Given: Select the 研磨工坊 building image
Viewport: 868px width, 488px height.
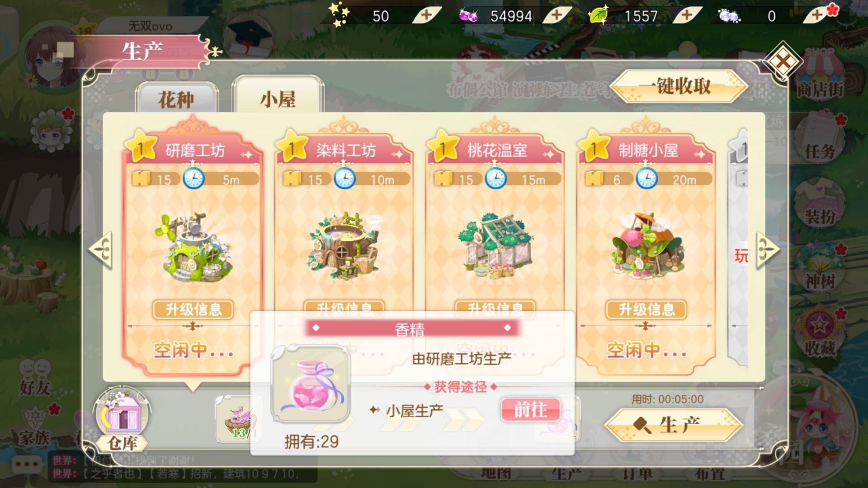Looking at the screenshot, I should [194, 247].
